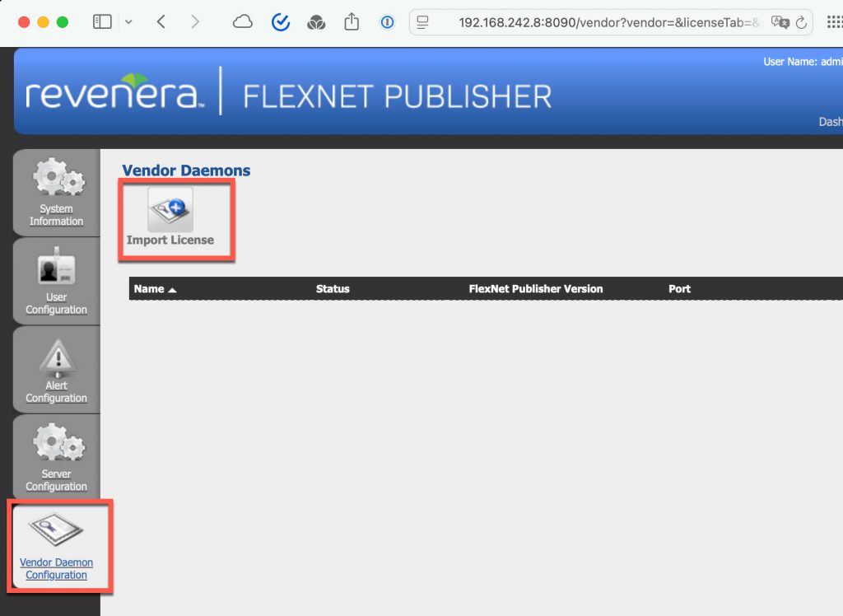Open Alert Configuration in the sidebar
Image resolution: width=843 pixels, height=616 pixels.
coord(56,370)
